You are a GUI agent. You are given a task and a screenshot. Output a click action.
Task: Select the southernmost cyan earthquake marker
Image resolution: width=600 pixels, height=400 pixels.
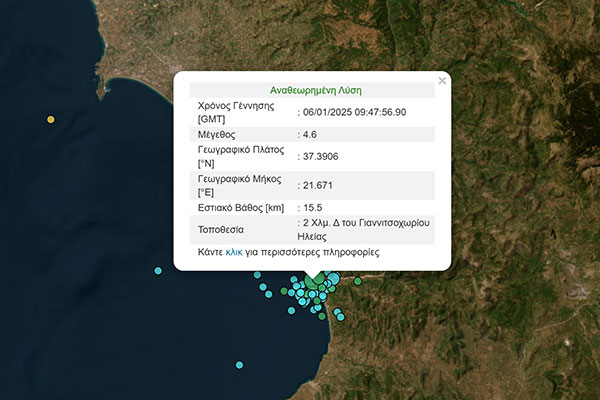tap(239, 365)
